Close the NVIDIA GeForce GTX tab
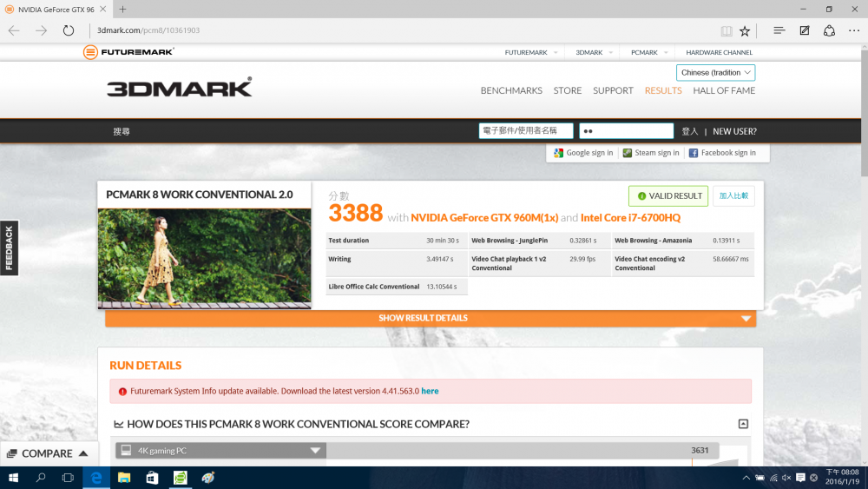This screenshot has width=868, height=489. point(103,10)
